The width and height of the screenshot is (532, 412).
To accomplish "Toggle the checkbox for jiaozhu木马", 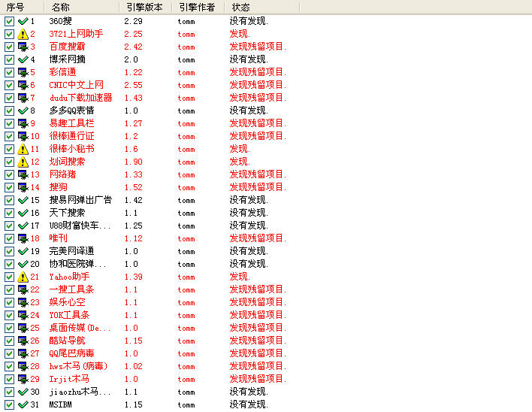I will [9, 392].
